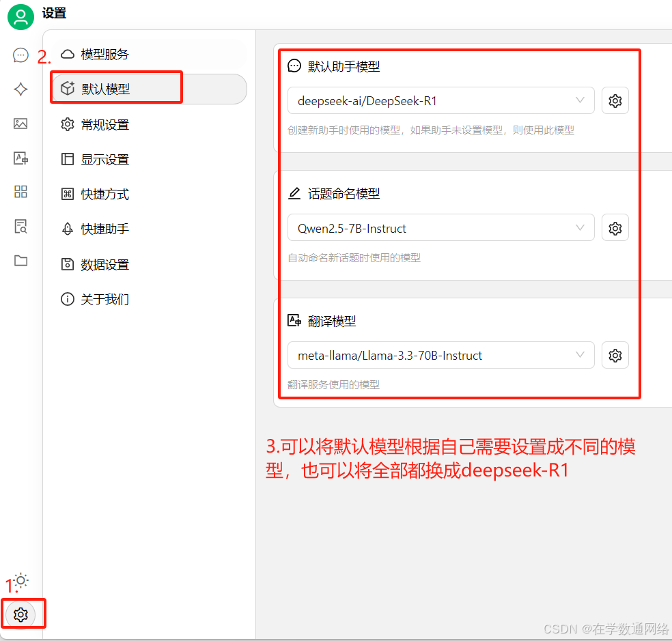Open the files folder sidebar icon

pos(20,261)
